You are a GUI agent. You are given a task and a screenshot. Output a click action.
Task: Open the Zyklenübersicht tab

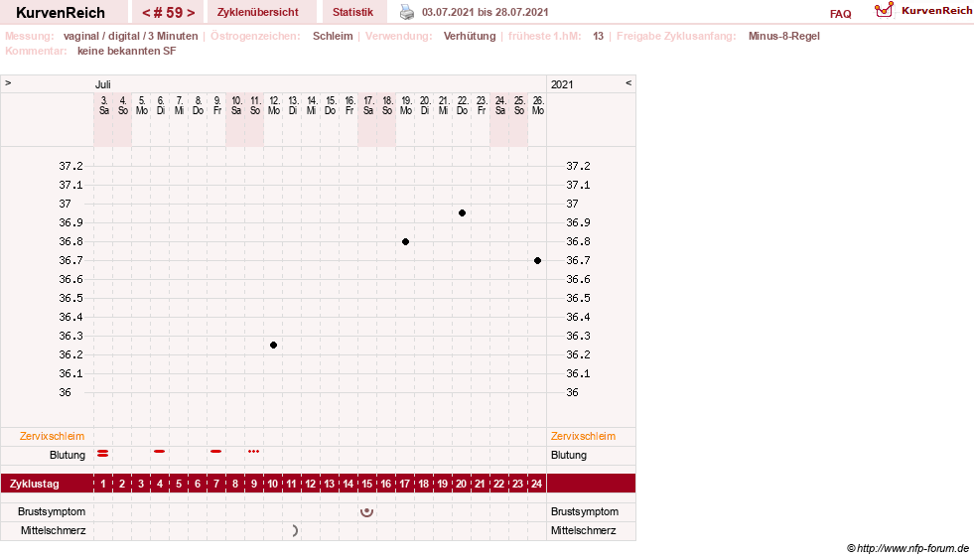click(258, 12)
